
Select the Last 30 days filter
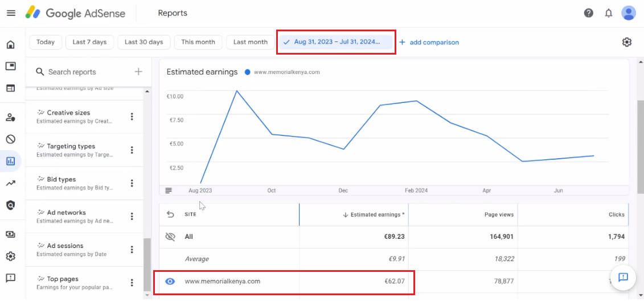click(143, 42)
